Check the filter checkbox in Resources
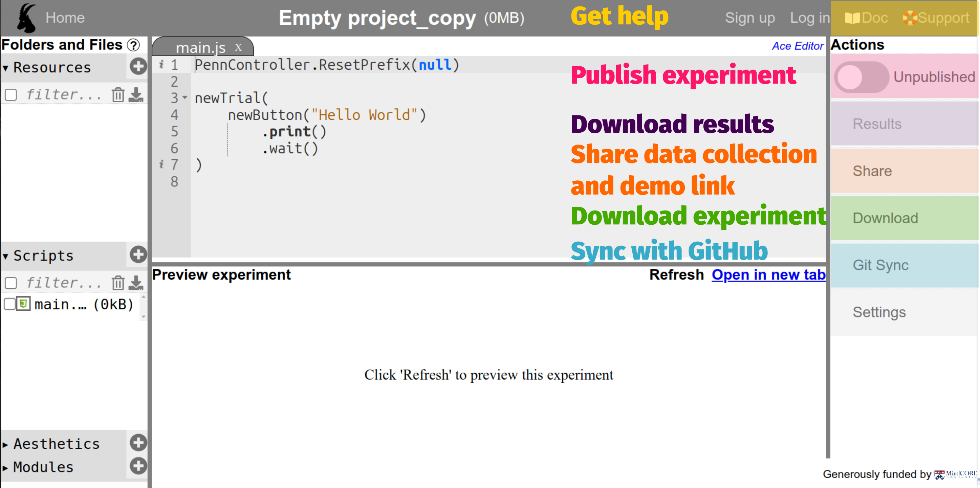Viewport: 980px width, 488px height. pyautogui.click(x=11, y=95)
